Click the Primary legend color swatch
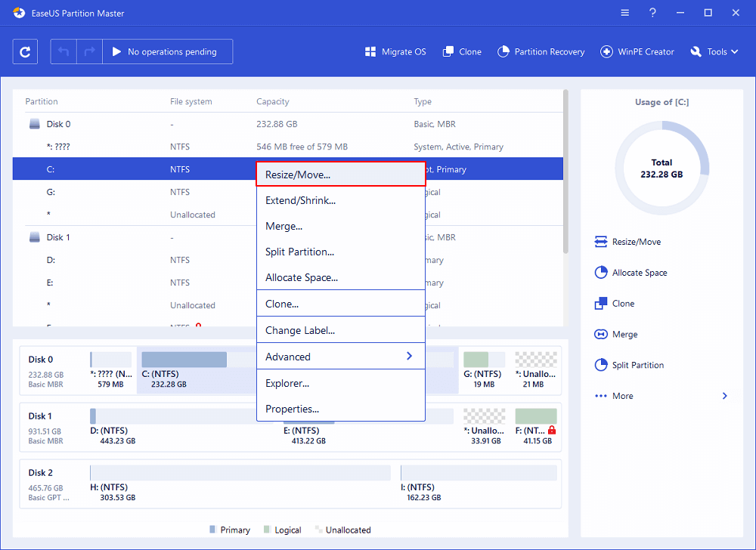The width and height of the screenshot is (756, 550). [x=212, y=530]
